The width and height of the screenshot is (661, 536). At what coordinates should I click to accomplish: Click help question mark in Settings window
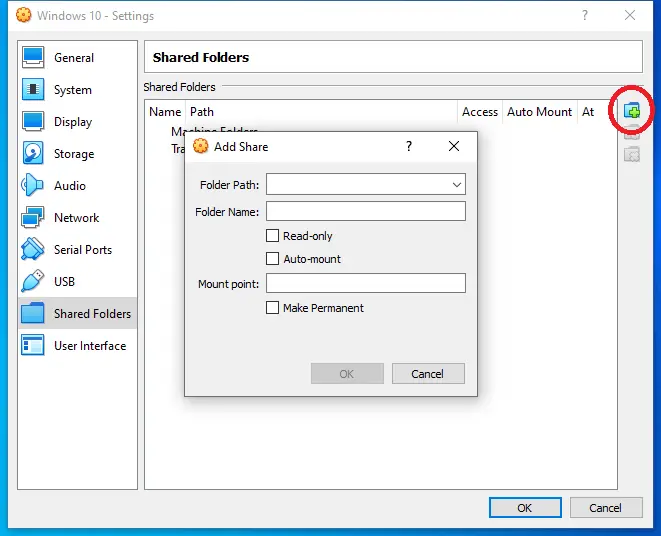point(585,16)
